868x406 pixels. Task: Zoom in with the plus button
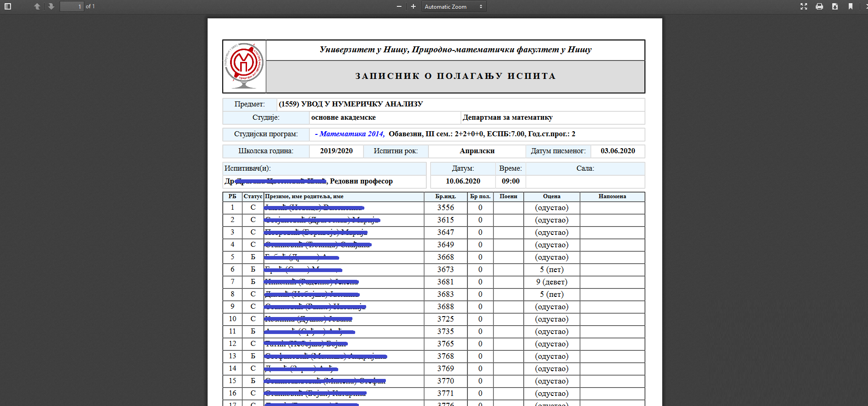tap(413, 6)
